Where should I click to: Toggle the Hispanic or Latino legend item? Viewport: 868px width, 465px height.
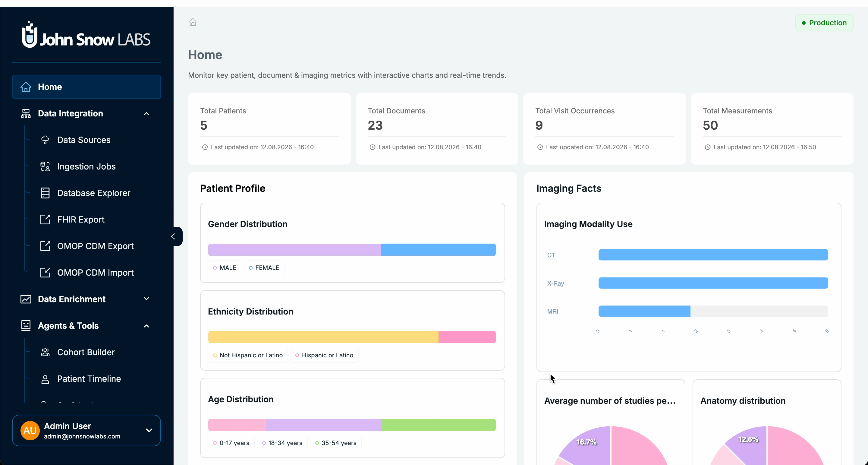pos(324,356)
